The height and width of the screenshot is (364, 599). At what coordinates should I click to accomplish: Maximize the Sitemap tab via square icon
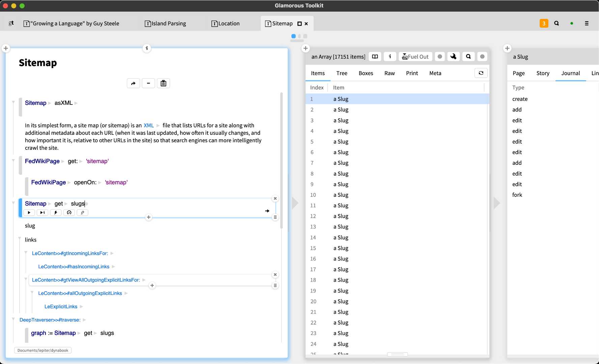299,24
